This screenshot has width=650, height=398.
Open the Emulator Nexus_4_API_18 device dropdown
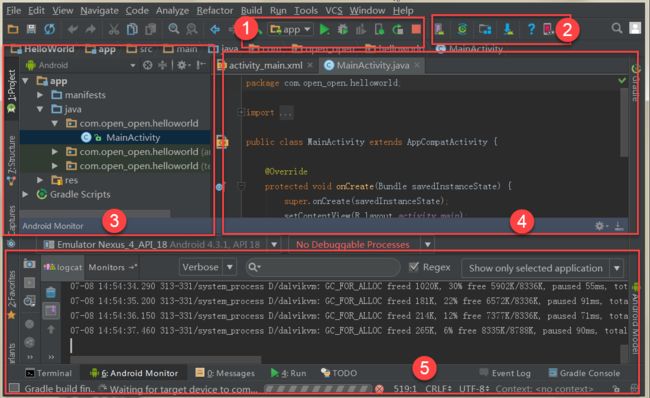162,245
